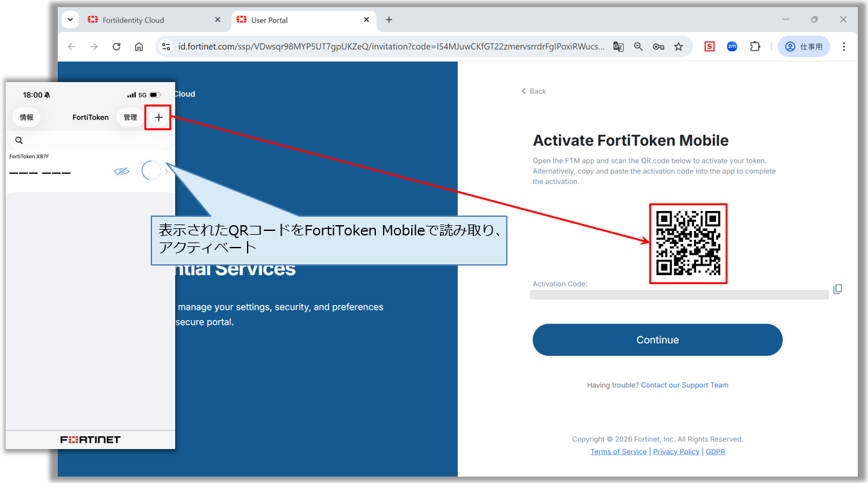
Task: Toggle the eye icon to reveal the X87F token code
Action: (122, 171)
